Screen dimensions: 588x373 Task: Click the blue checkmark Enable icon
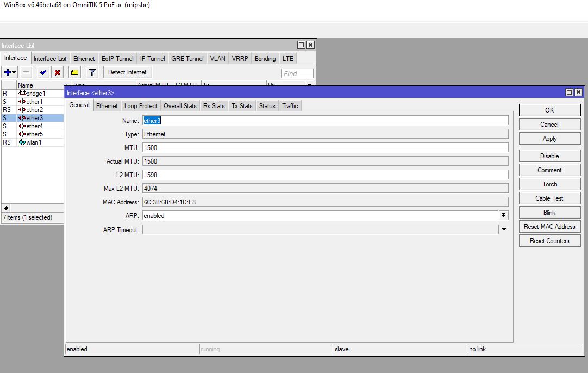pyautogui.click(x=43, y=72)
